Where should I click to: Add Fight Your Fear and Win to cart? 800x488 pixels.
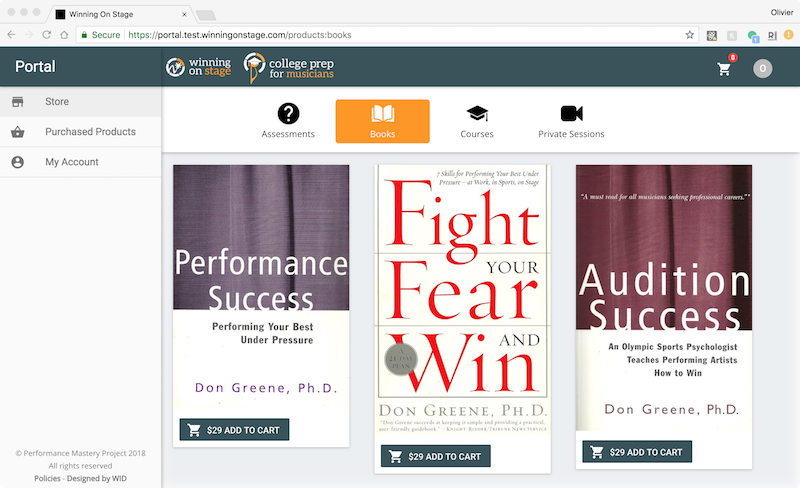436,456
